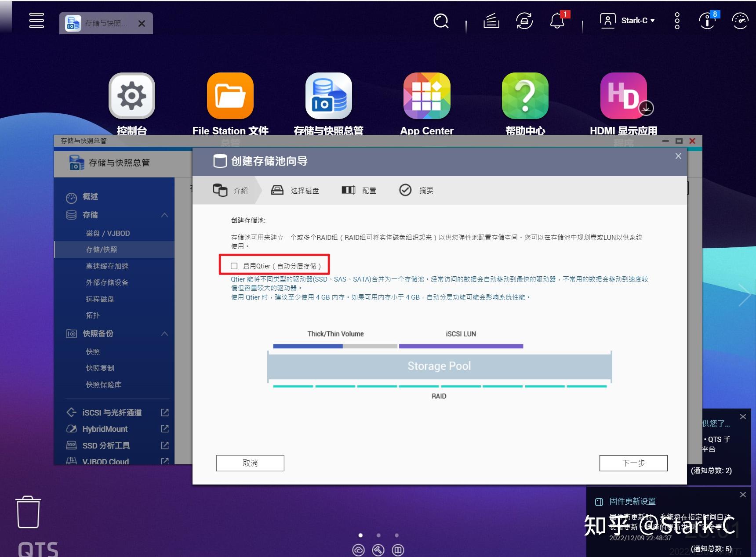This screenshot has height=557, width=756.
Task: Cancel the wizard with 取消
Action: click(x=250, y=463)
